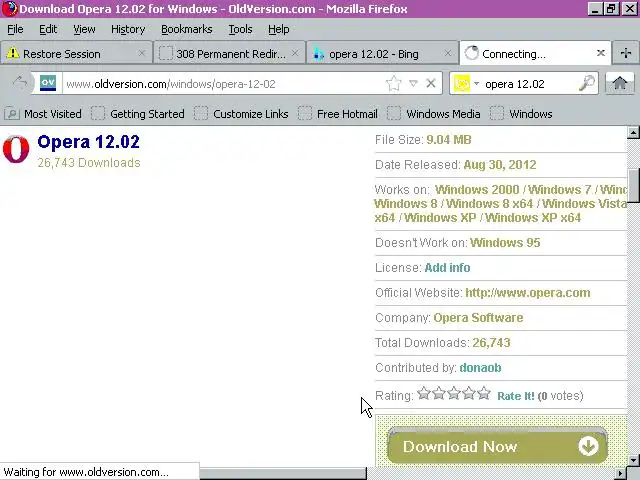Viewport: 640px width, 480px height.
Task: Switch to the 308 Permanent Redirect tab
Action: click(229, 53)
